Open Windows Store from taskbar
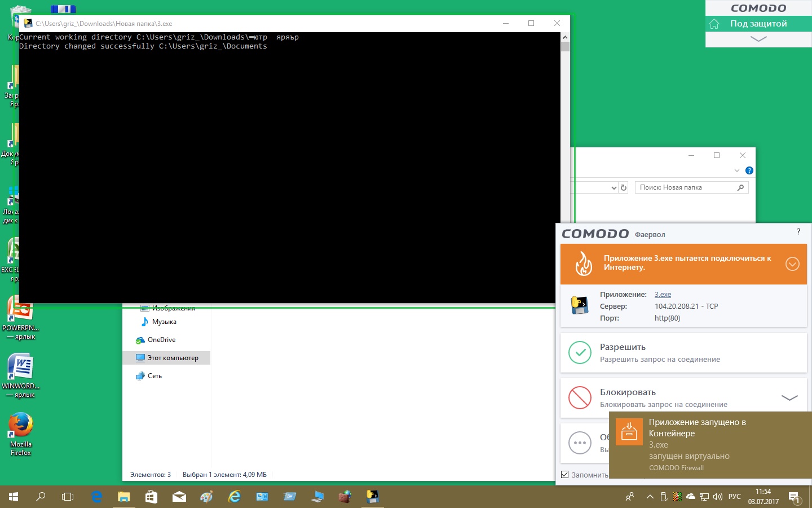The width and height of the screenshot is (812, 508). pos(151,497)
